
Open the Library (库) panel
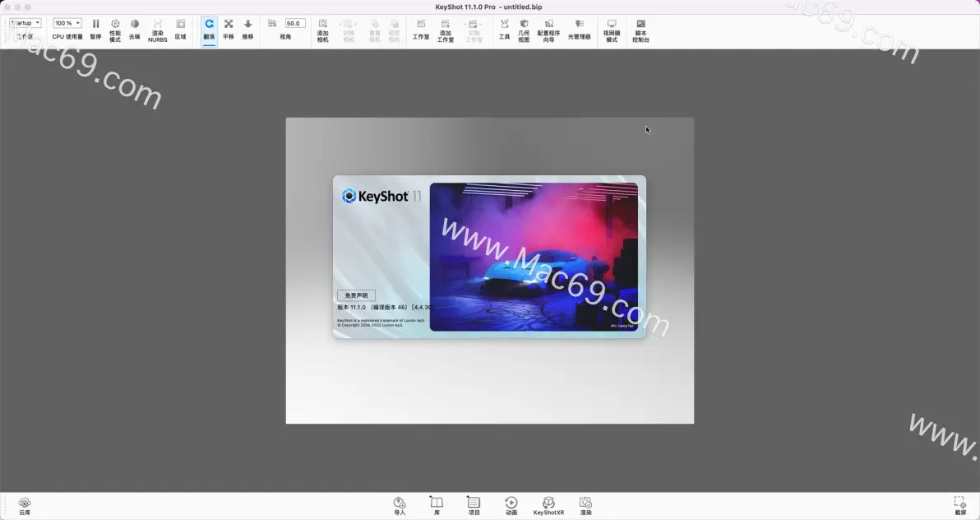437,506
